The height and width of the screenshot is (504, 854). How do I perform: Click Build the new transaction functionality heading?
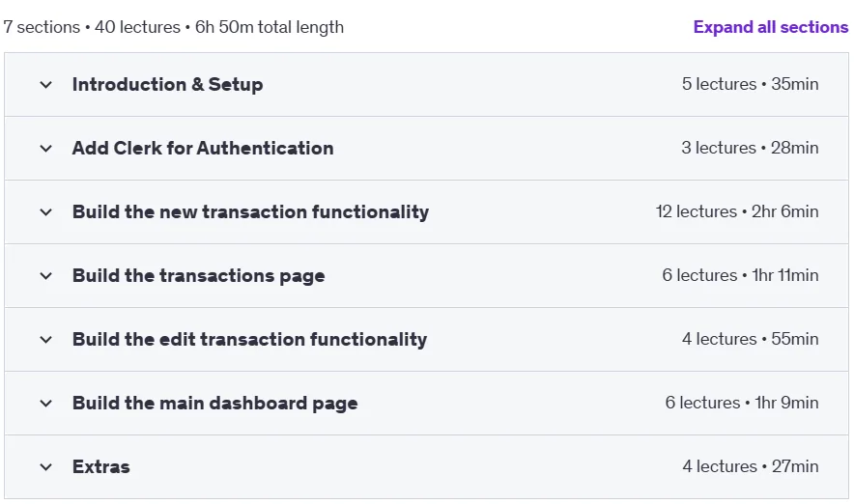250,211
